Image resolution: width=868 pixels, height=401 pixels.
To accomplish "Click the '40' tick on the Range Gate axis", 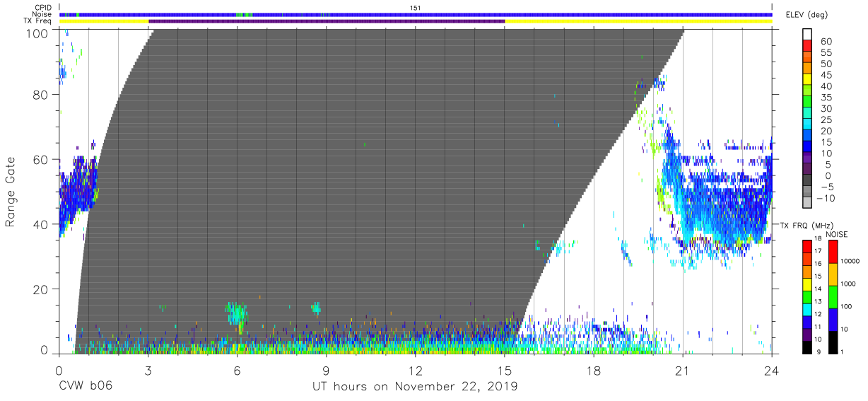I will pyautogui.click(x=40, y=224).
